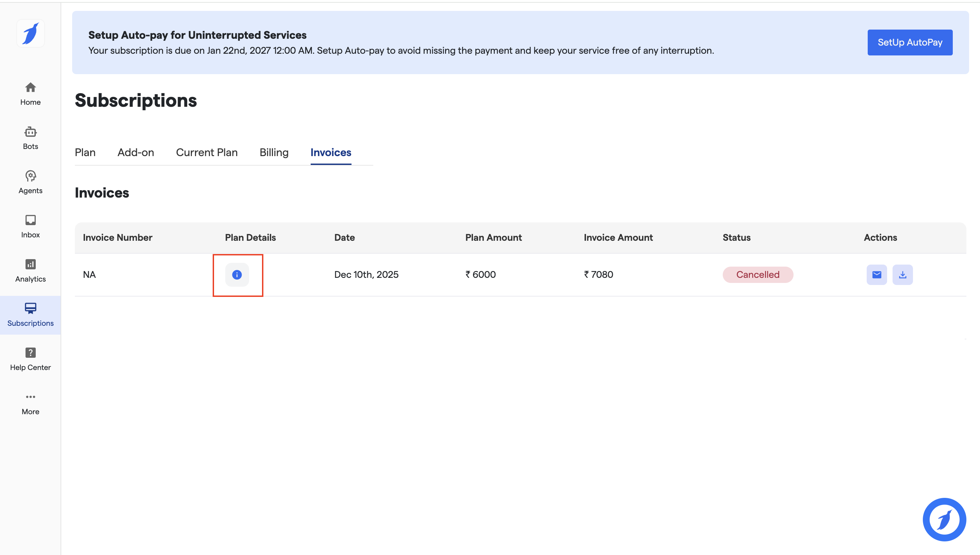Open the Analytics section
Screen dimensions: 980x555
(31, 271)
